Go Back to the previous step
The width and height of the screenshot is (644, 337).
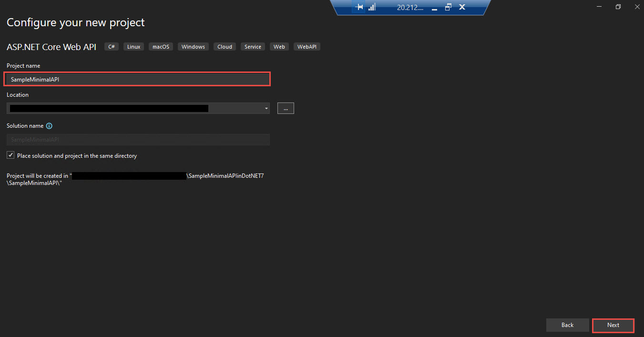point(567,325)
